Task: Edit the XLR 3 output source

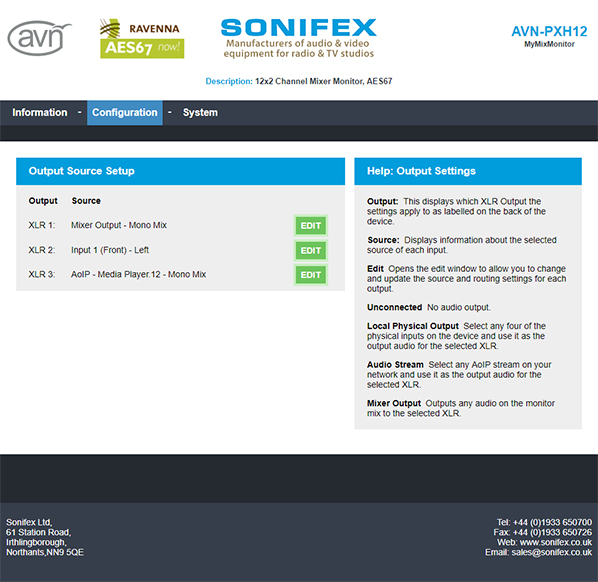Action: coord(310,275)
